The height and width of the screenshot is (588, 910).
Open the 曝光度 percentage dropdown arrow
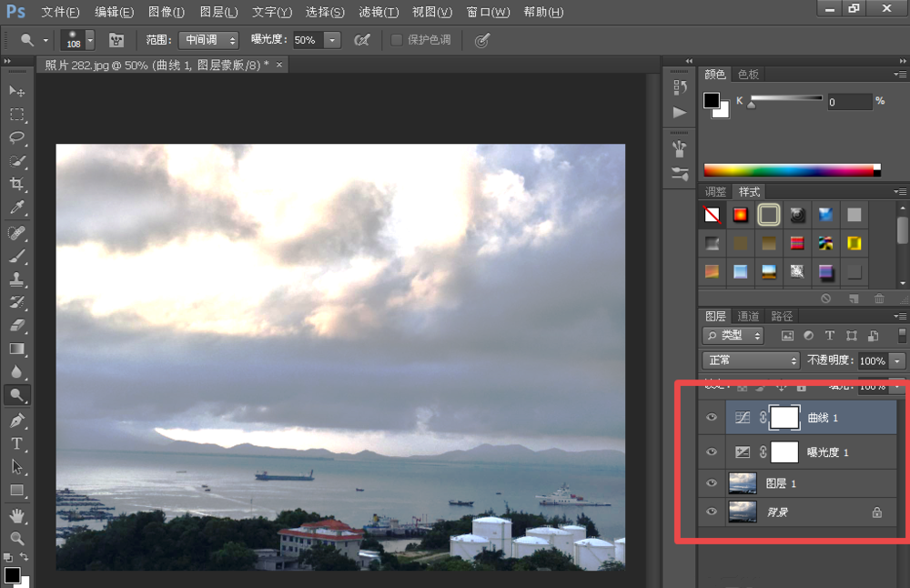click(332, 40)
